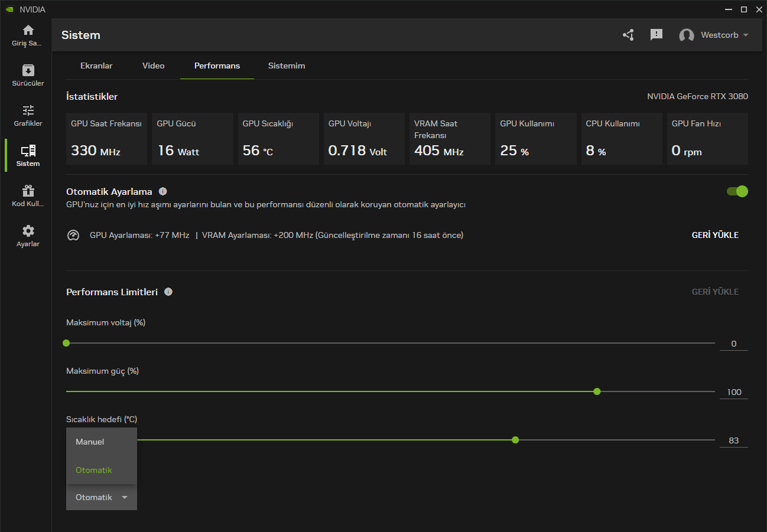Collapse the Otomatik fan mode combo box
The width and height of the screenshot is (767, 532).
click(101, 497)
